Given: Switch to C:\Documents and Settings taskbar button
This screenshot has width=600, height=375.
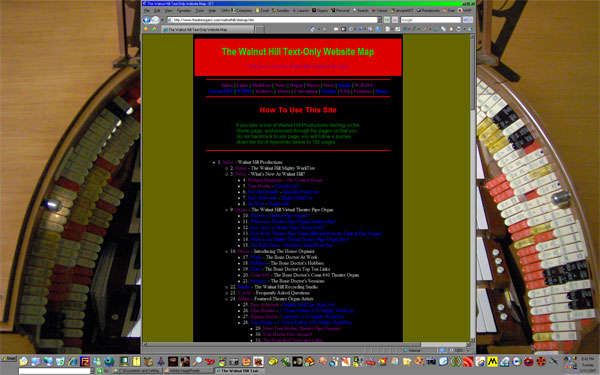Looking at the screenshot, I should [x=137, y=371].
